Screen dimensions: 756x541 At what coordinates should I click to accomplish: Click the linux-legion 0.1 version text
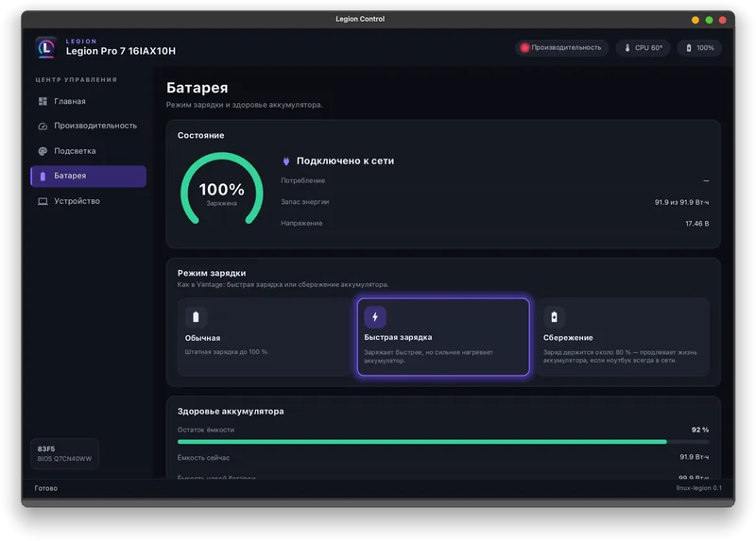pyautogui.click(x=698, y=488)
